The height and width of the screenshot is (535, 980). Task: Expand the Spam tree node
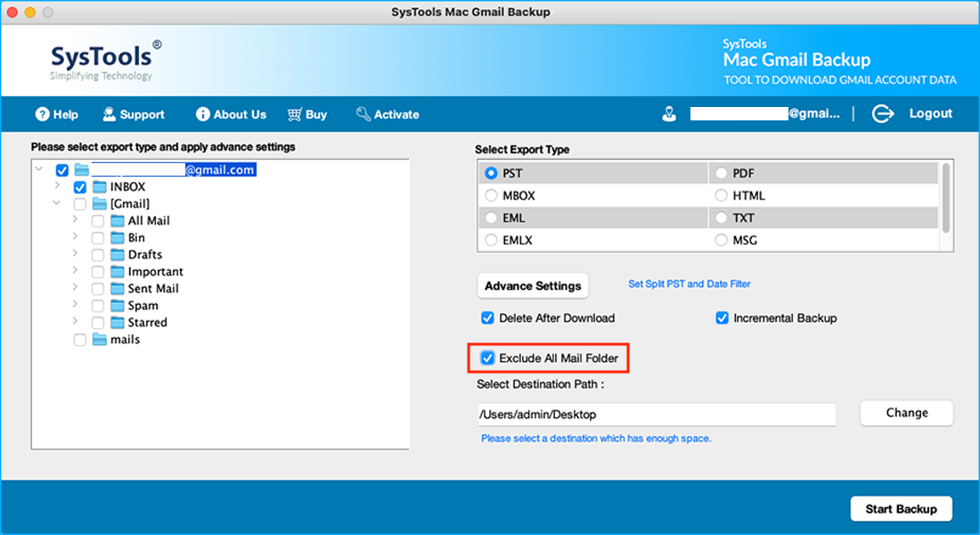(75, 303)
